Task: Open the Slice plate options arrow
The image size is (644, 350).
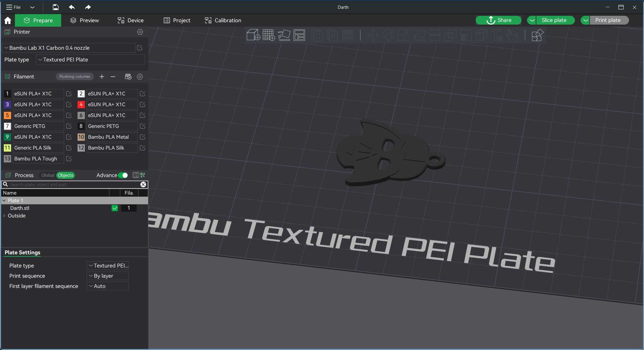Action: 532,20
